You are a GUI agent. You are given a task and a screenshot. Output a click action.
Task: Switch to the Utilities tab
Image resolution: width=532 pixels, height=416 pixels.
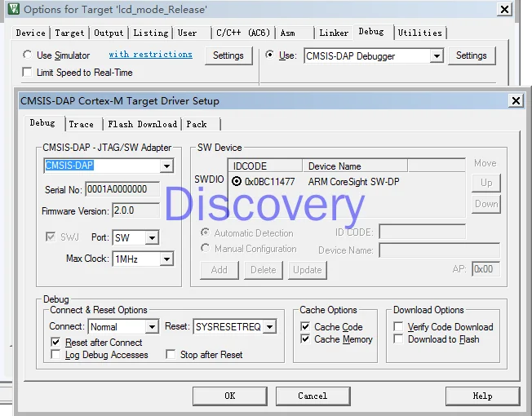click(420, 33)
